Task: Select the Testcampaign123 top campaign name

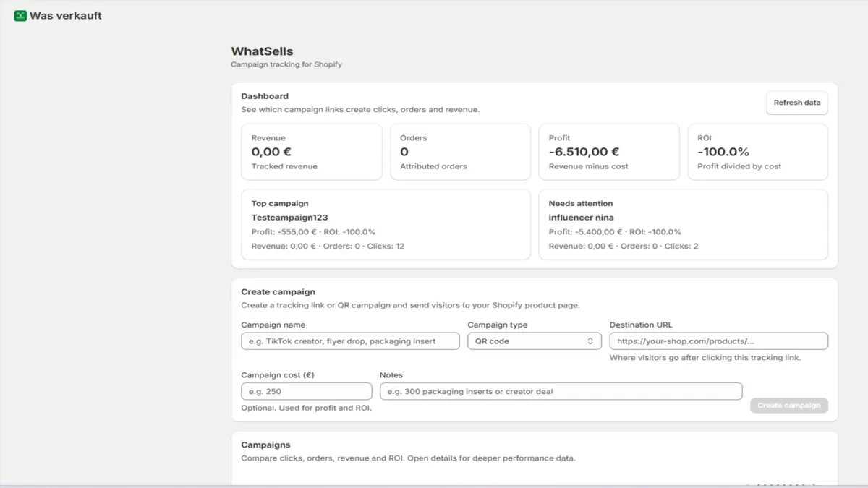Action: tap(289, 218)
